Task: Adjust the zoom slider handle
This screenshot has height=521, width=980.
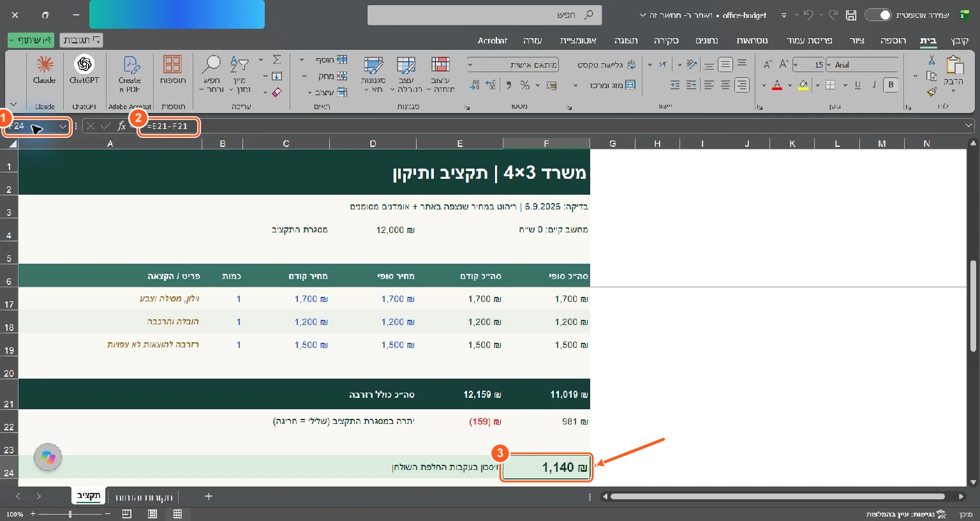Action: (70, 513)
